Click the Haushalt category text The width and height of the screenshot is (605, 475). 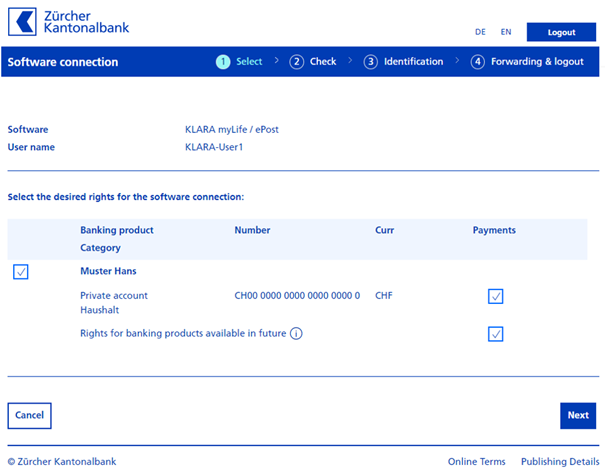click(x=100, y=310)
